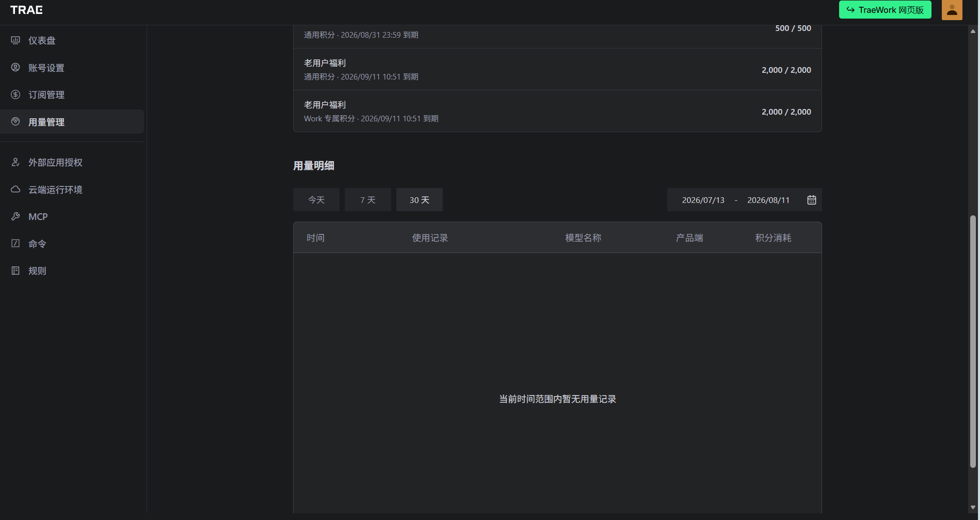Click the 外部应用授权 user icon

tap(15, 162)
